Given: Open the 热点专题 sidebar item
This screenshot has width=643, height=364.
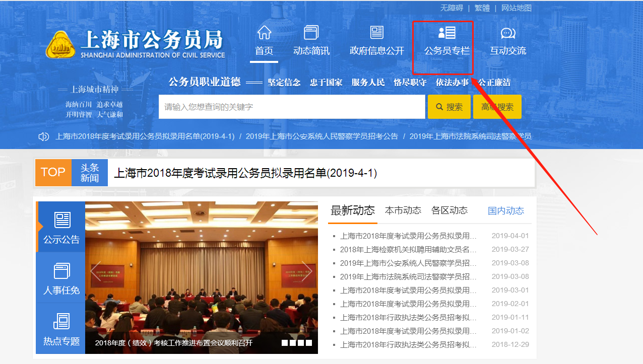Looking at the screenshot, I should click(x=61, y=328).
